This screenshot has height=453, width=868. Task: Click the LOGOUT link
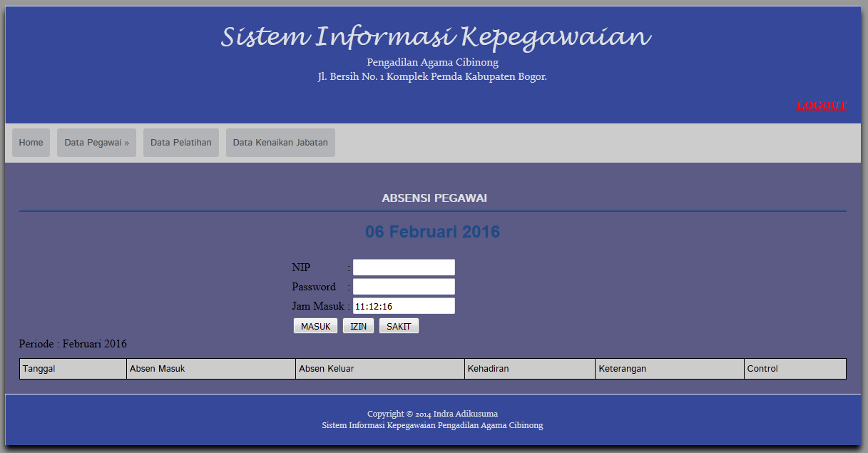[822, 105]
